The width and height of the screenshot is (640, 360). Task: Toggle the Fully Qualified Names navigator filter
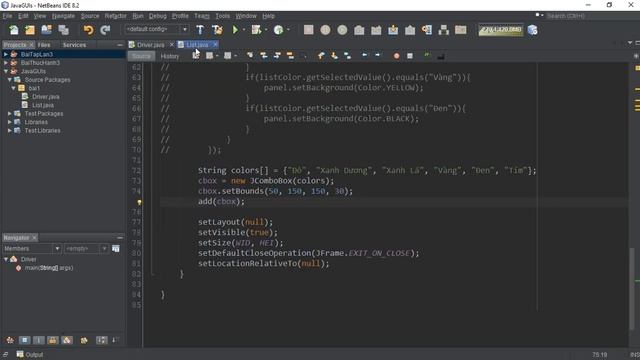(x=84, y=340)
